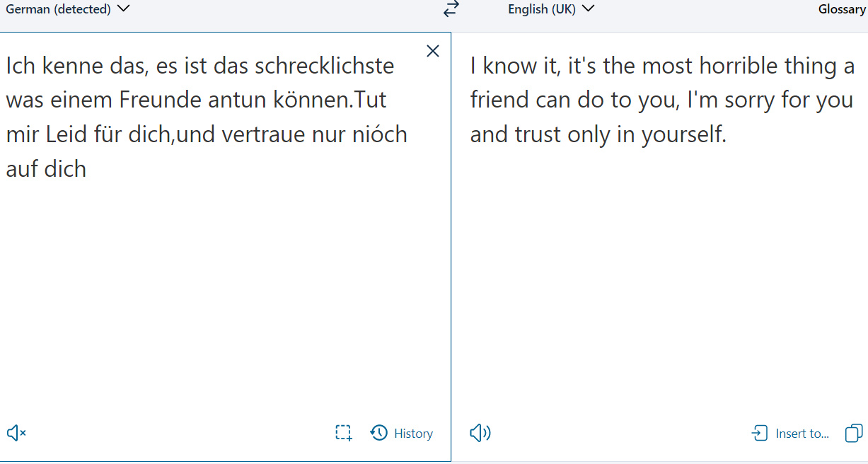Expand chevron beside German (detected)
Screen dimensions: 868x464
123,9
